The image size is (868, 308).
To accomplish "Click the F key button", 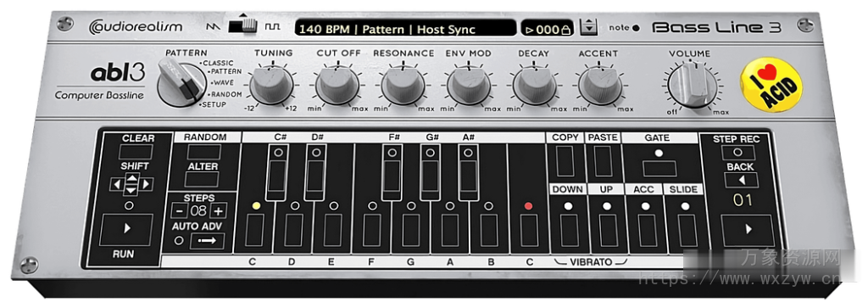I will pyautogui.click(x=372, y=230).
